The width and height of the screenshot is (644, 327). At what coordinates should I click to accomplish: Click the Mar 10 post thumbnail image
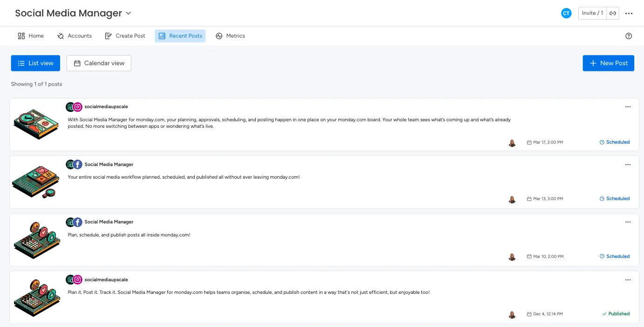tap(36, 240)
